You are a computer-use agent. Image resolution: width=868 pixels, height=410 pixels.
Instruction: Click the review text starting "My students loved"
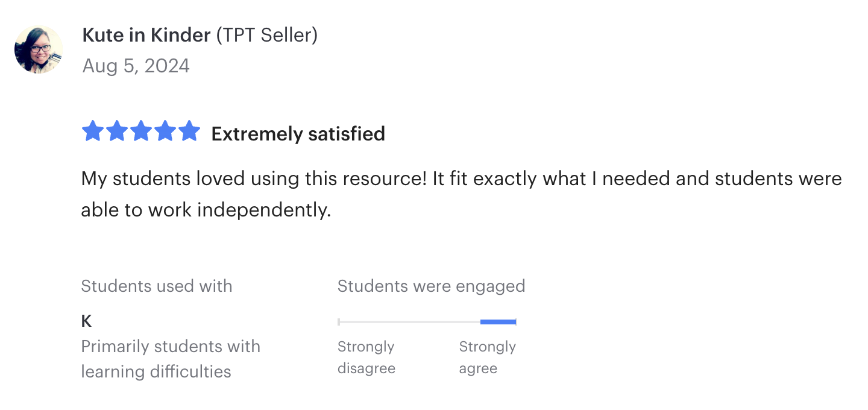coord(461,179)
